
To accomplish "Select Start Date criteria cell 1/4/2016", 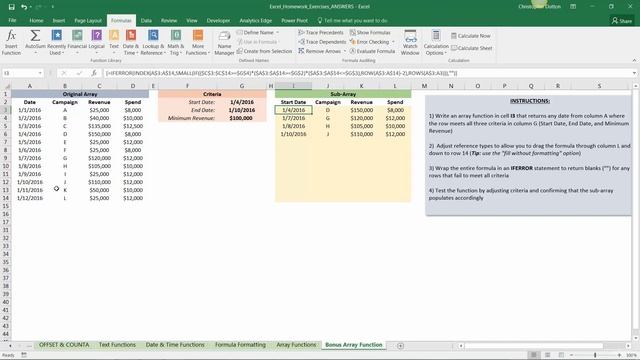I will click(242, 102).
